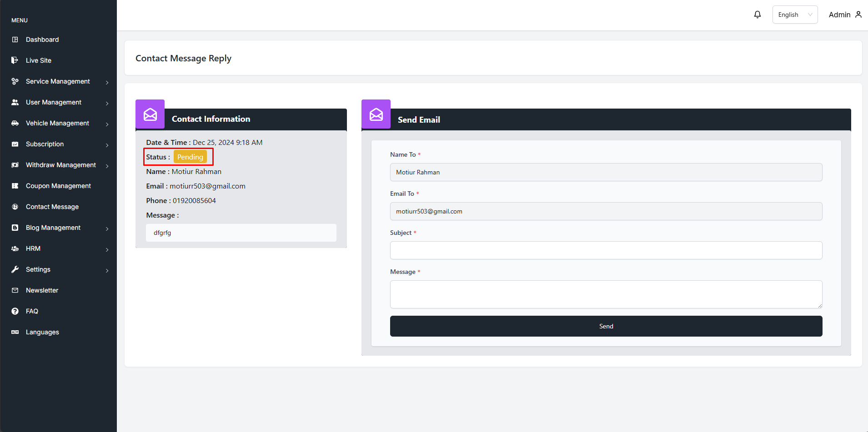
Task: Click the HRM group icon
Action: (x=15, y=248)
